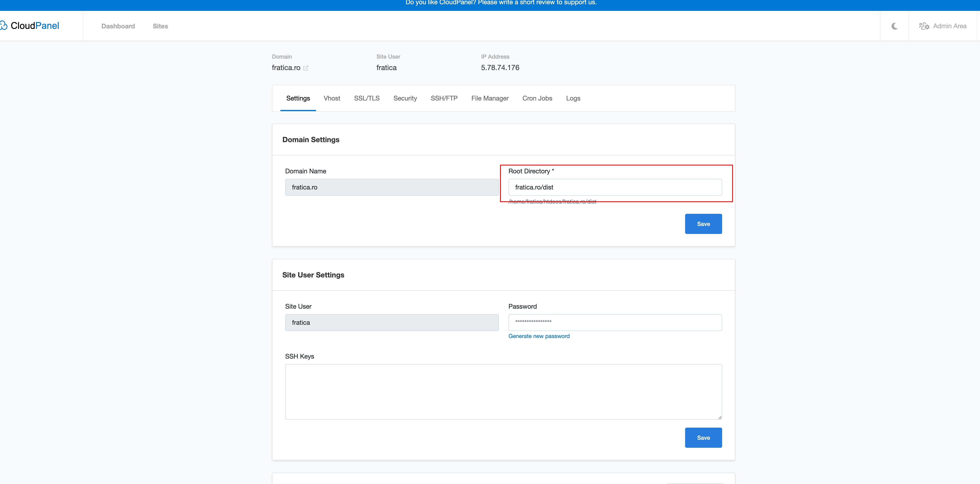Toggle dark mode with the moon icon
This screenshot has height=484, width=980.
pyautogui.click(x=894, y=26)
